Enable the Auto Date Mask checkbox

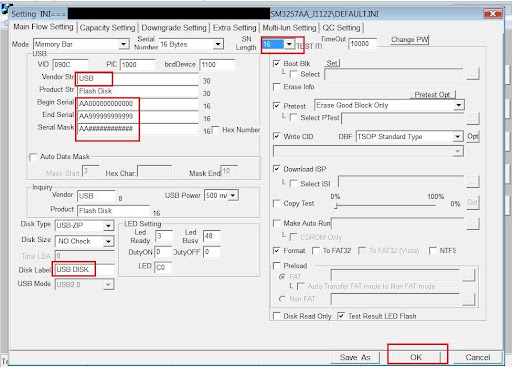coord(33,156)
